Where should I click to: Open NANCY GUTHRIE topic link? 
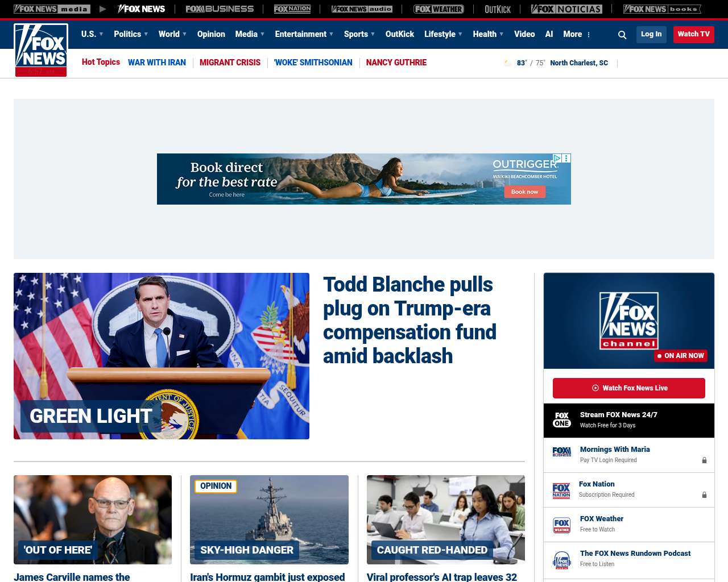(396, 63)
